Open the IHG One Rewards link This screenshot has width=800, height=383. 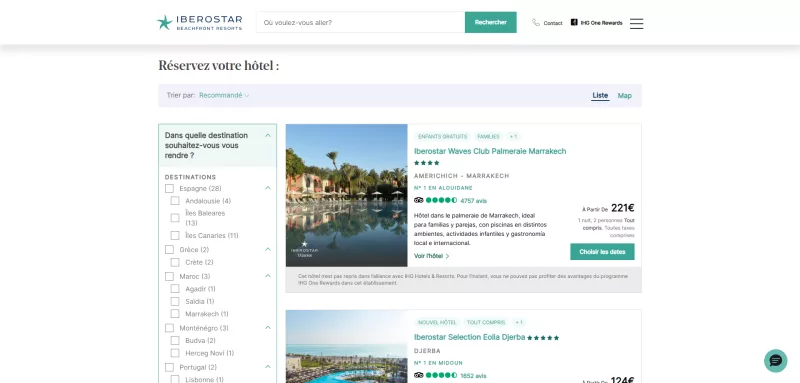pos(602,23)
